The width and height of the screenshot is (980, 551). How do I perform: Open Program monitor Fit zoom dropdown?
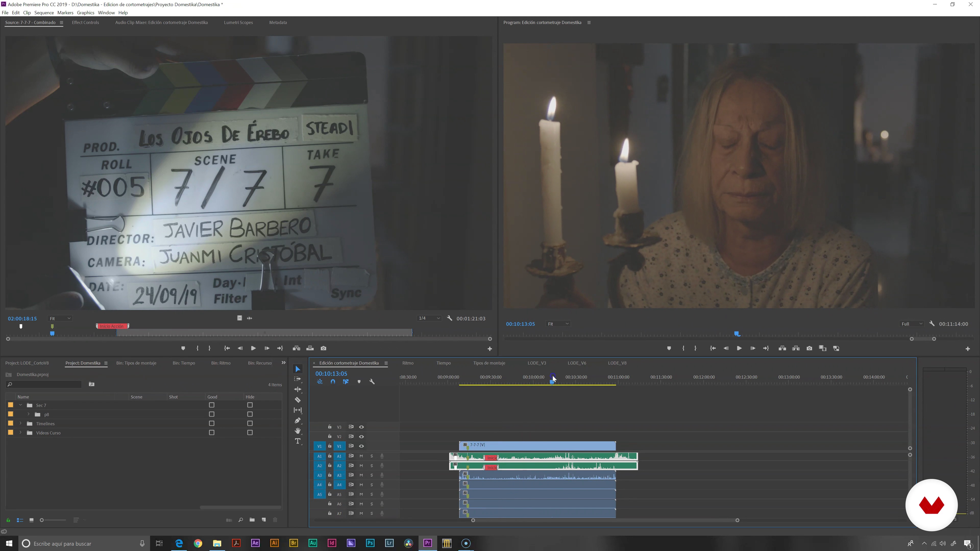coord(558,324)
